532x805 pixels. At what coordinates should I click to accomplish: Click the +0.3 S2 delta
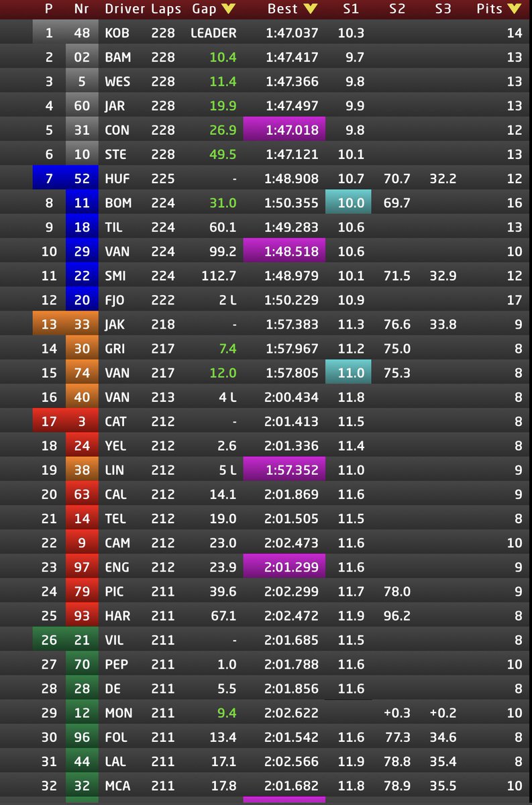tap(396, 712)
